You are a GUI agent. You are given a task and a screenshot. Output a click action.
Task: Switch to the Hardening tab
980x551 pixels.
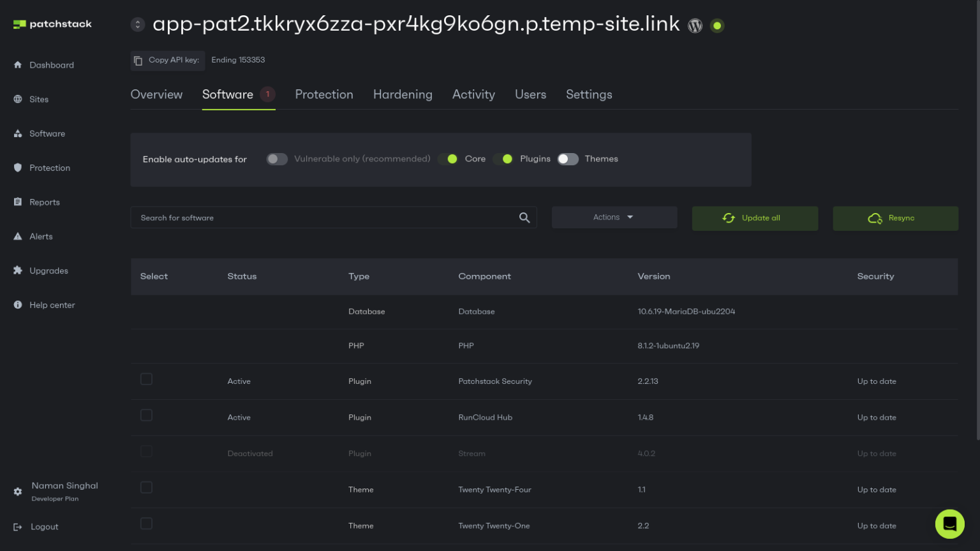(403, 94)
